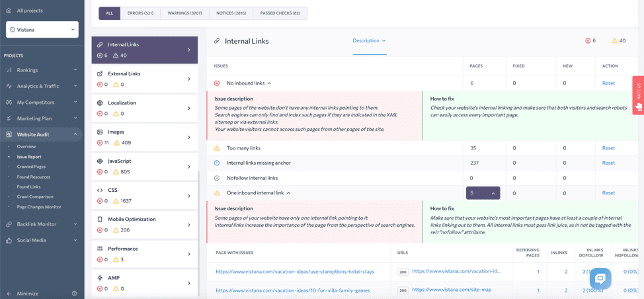Click the All projects home icon

[9, 11]
